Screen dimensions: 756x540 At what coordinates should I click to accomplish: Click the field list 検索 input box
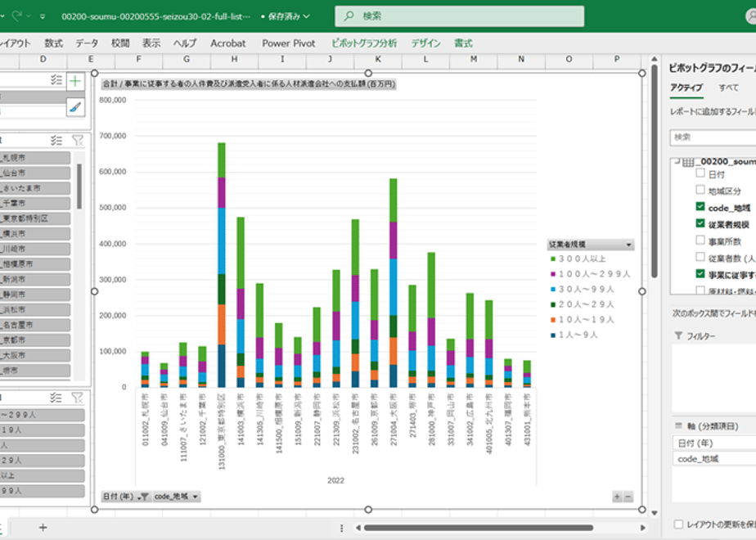[713, 137]
